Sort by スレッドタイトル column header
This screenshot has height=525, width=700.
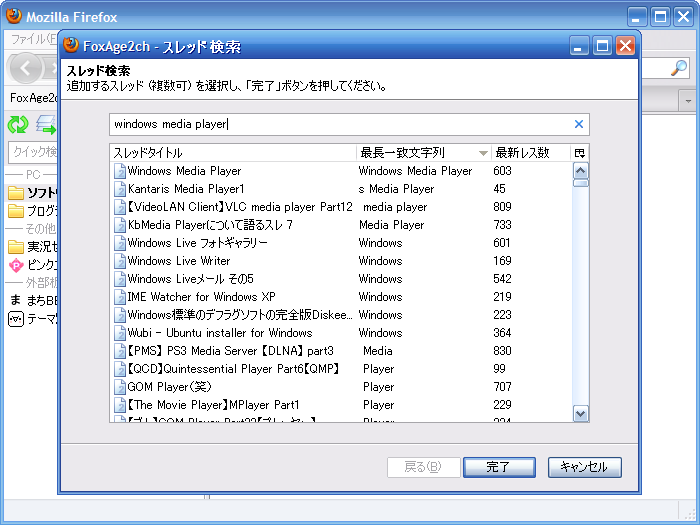[x=233, y=153]
